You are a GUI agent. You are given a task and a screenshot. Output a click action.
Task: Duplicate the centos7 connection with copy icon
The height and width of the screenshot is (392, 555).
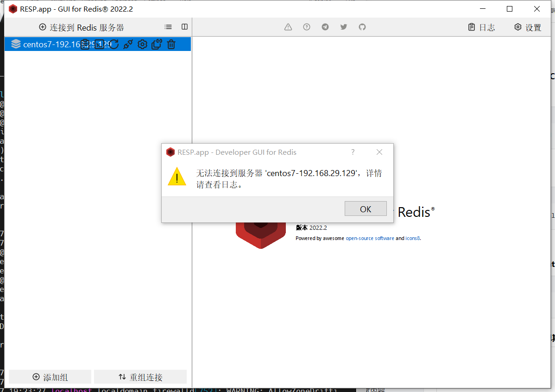tap(157, 44)
